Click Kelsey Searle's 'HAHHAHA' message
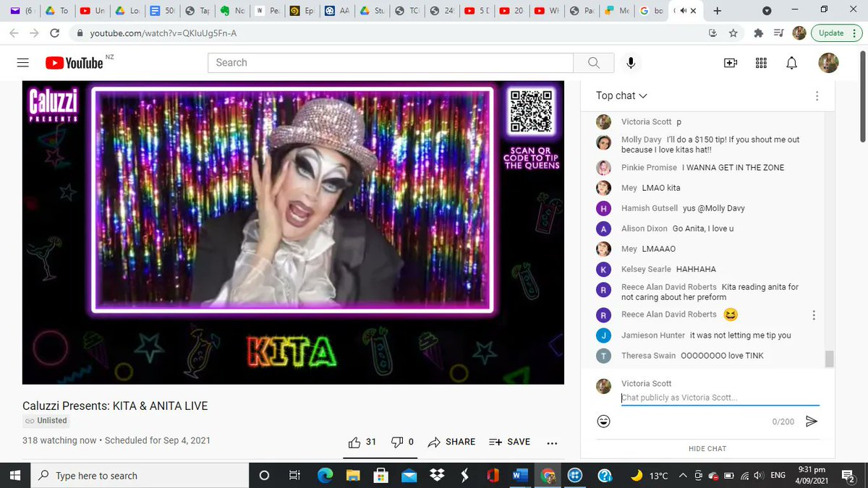 [696, 269]
